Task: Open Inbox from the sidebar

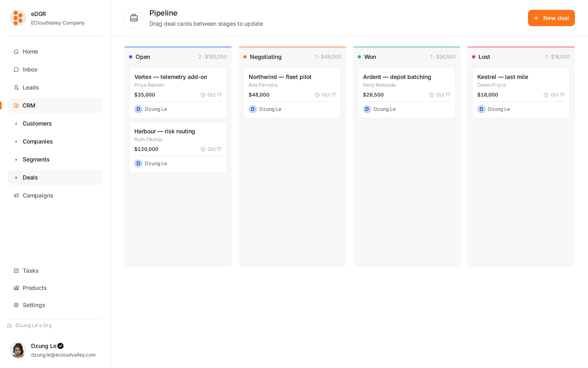Action: tap(55, 70)
